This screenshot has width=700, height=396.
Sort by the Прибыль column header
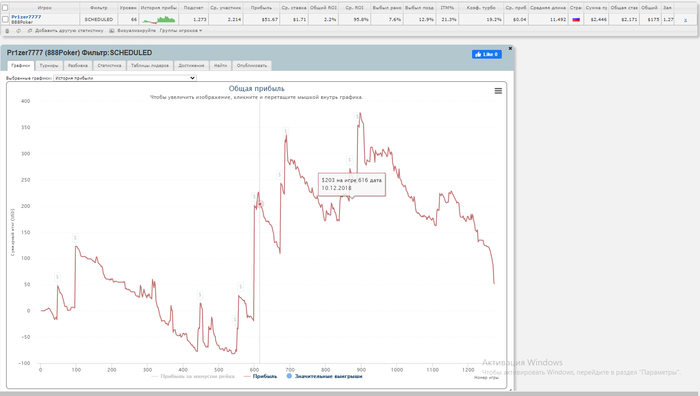click(x=261, y=8)
